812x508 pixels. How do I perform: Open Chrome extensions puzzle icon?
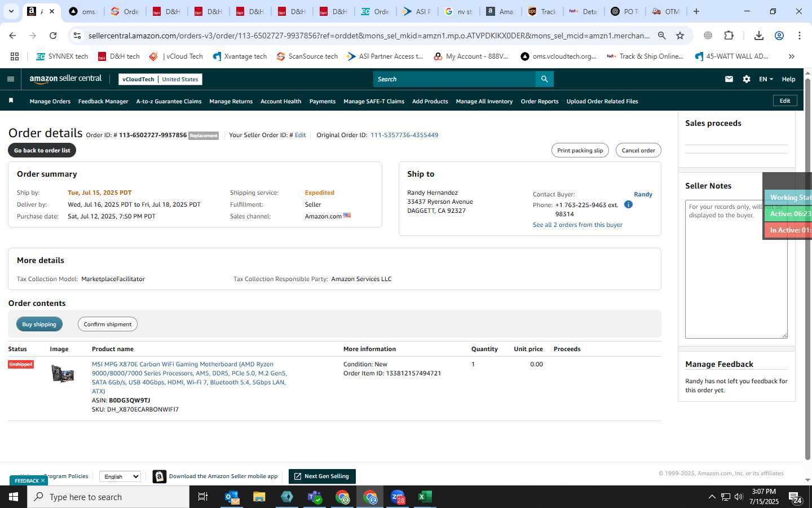pyautogui.click(x=729, y=36)
